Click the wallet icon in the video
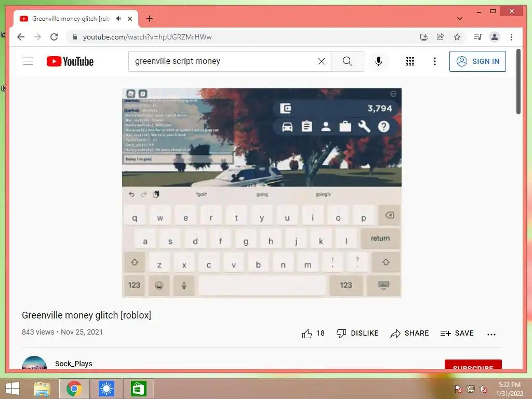The width and height of the screenshot is (532, 399). [285, 109]
